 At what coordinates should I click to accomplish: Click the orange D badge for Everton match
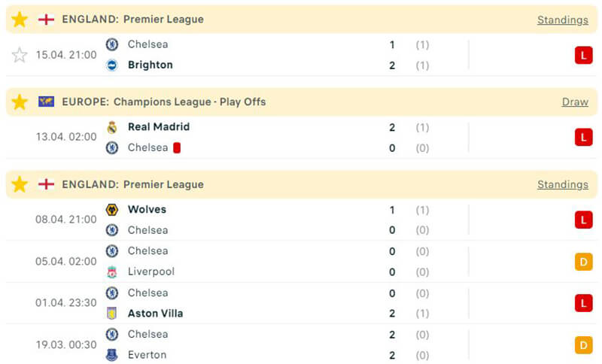(x=583, y=344)
